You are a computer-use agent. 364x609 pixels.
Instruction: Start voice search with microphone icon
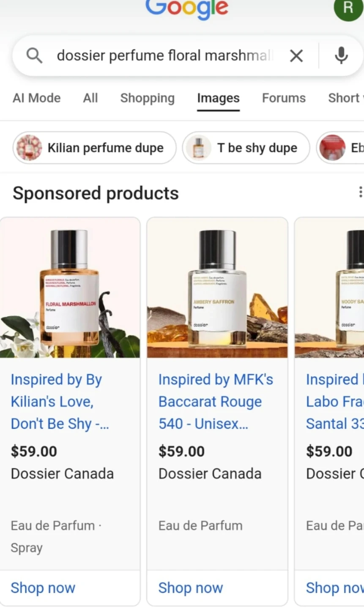[x=341, y=55]
